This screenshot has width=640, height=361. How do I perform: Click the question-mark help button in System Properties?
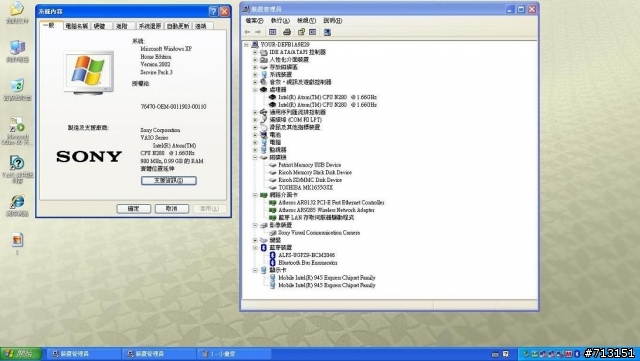pyautogui.click(x=213, y=11)
